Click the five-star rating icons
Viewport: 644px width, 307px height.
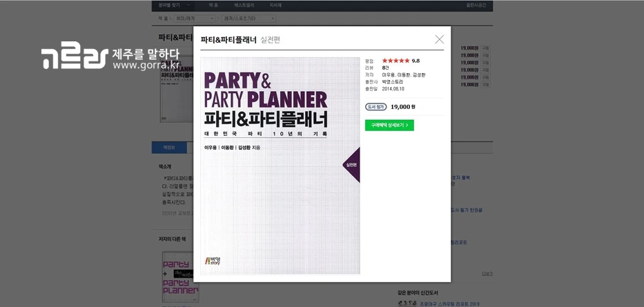[x=396, y=61]
